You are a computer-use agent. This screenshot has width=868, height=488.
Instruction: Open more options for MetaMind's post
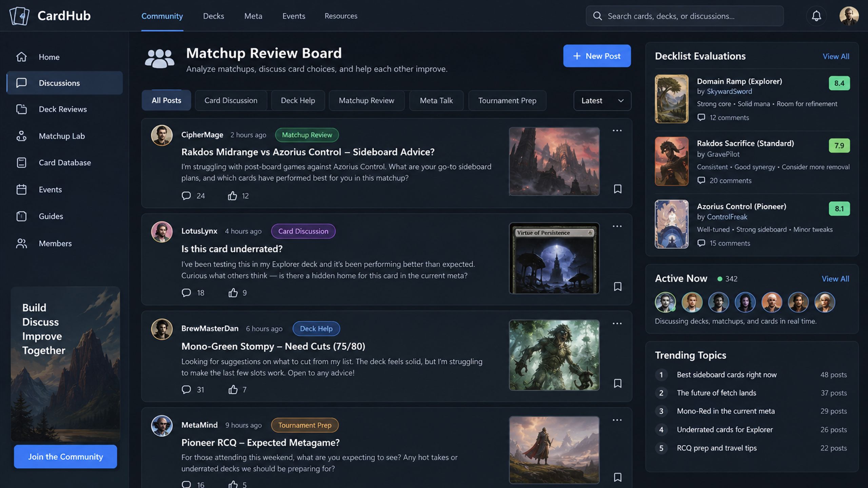click(617, 420)
